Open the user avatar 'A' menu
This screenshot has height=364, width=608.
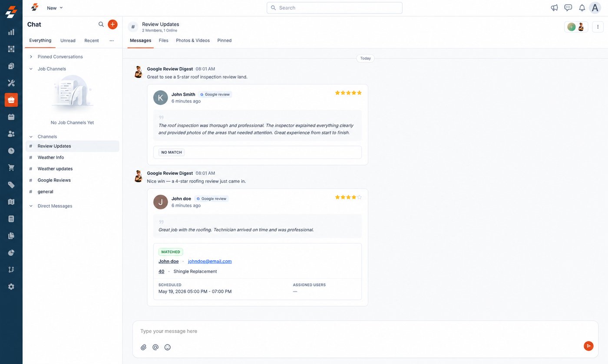(595, 8)
